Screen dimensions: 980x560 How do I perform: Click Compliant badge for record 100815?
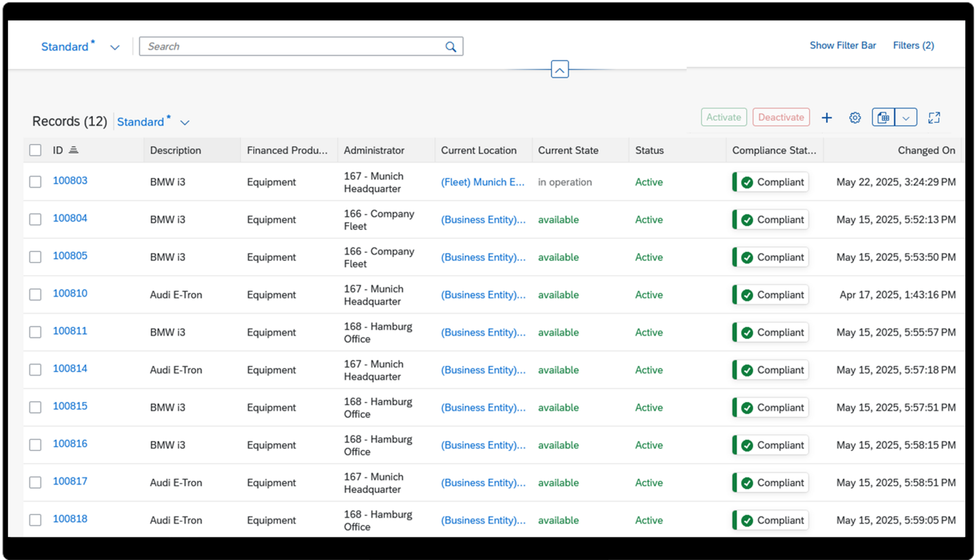point(770,408)
